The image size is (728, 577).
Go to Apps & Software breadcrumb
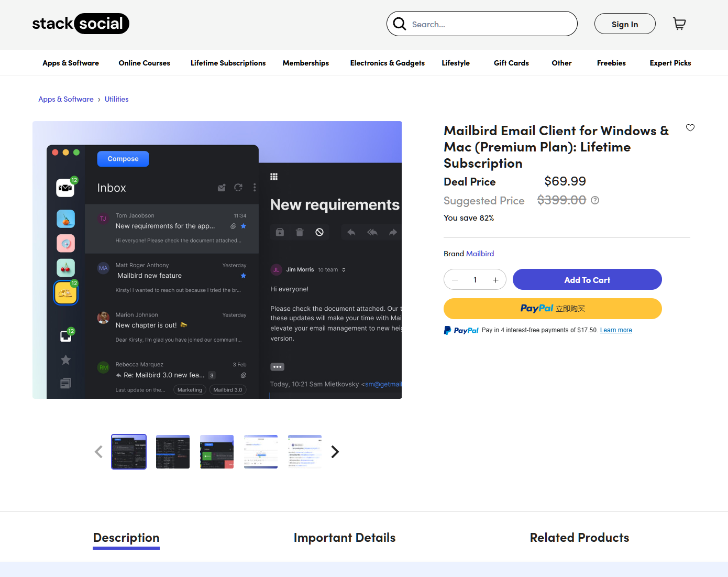66,99
